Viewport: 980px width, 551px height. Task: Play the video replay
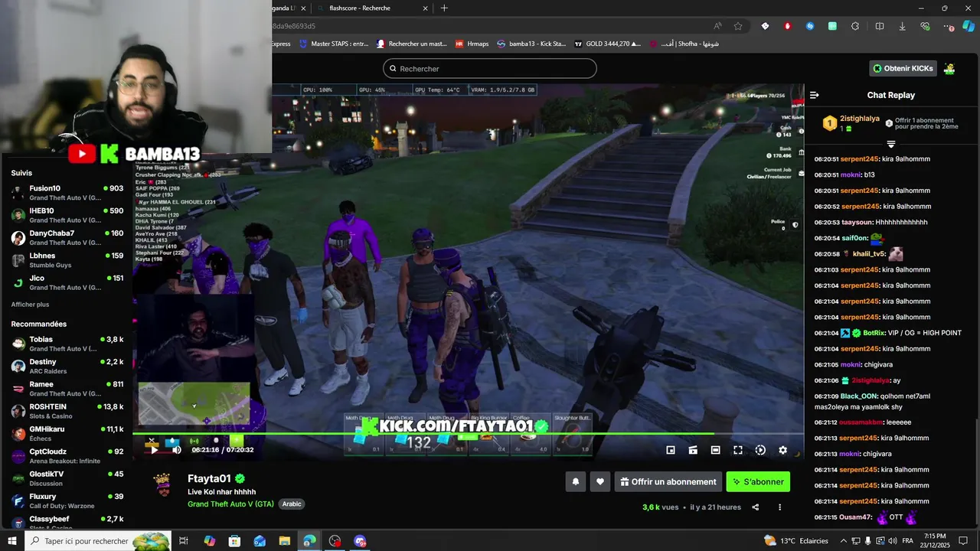154,450
